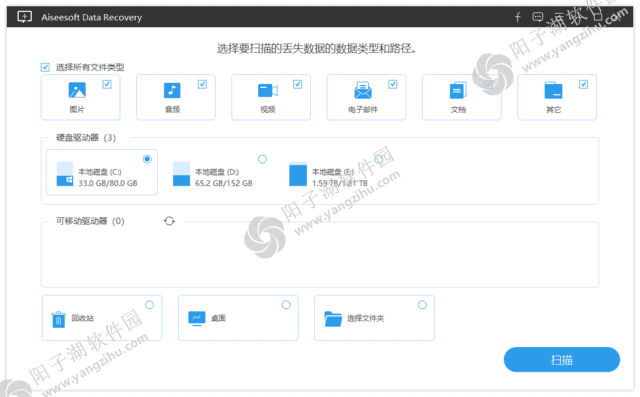Screen dimensions: 640x397
Task: Open the feedback chat bubble icon
Action: pos(538,17)
